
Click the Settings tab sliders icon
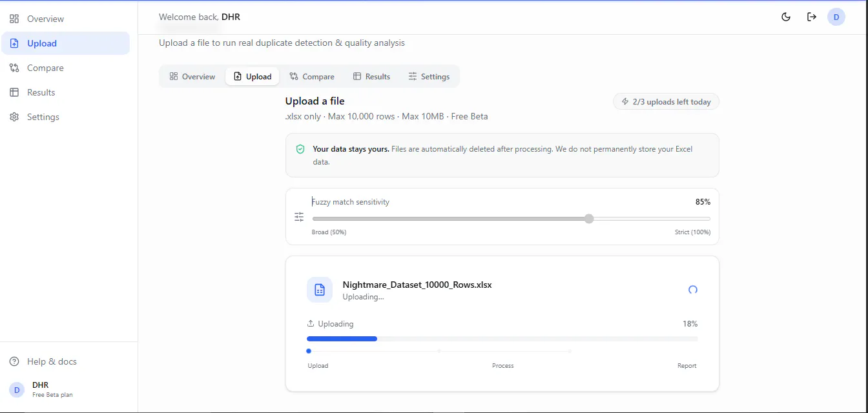(x=413, y=76)
